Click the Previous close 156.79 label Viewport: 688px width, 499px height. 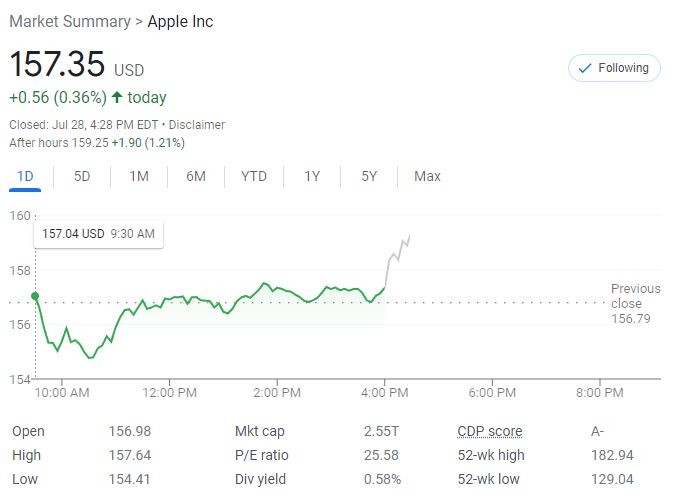coord(635,303)
